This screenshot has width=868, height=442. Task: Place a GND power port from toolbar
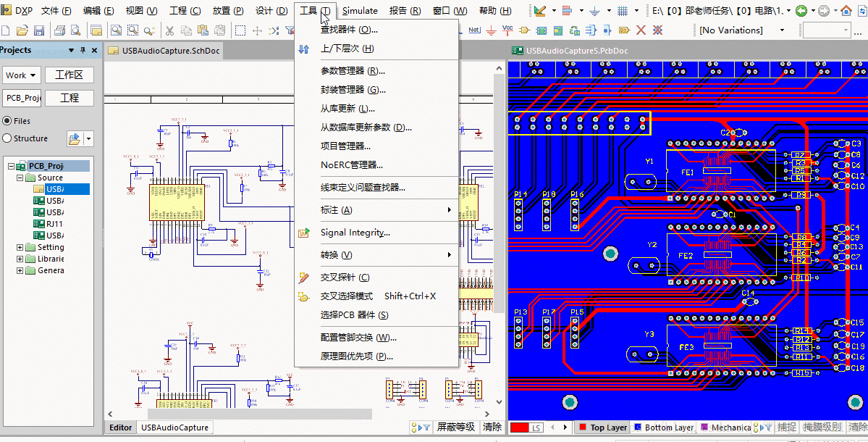point(492,30)
